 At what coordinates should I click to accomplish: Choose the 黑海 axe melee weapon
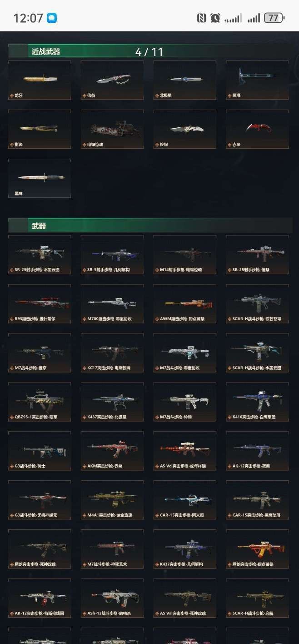click(257, 80)
